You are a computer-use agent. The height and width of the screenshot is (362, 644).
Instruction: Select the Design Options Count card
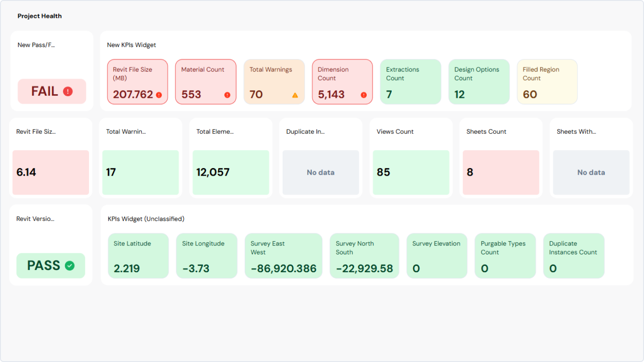coord(479,82)
